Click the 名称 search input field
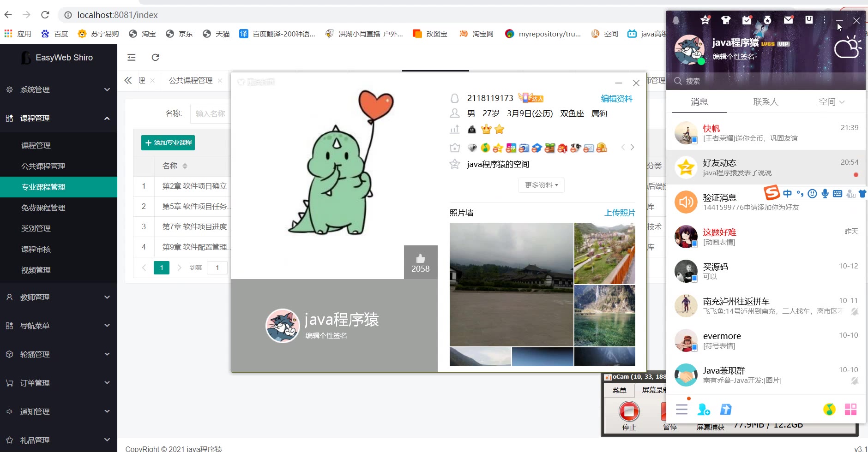The height and width of the screenshot is (452, 868). (x=211, y=113)
